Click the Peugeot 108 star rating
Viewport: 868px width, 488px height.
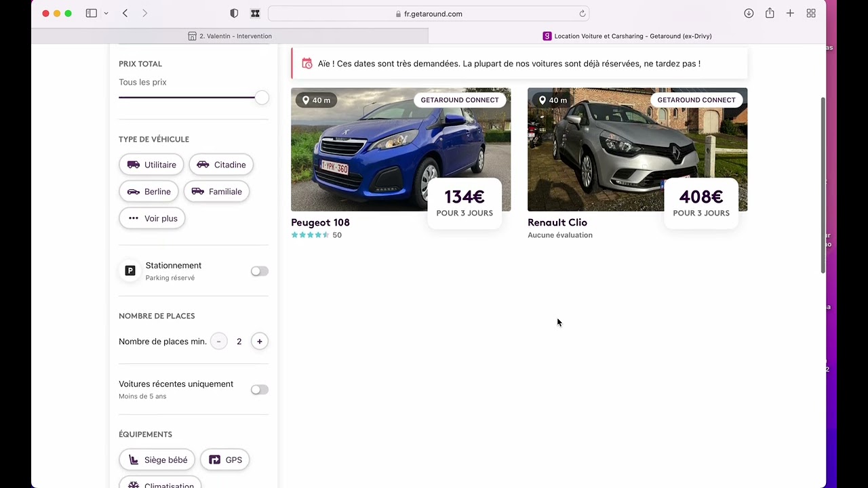[x=310, y=235]
